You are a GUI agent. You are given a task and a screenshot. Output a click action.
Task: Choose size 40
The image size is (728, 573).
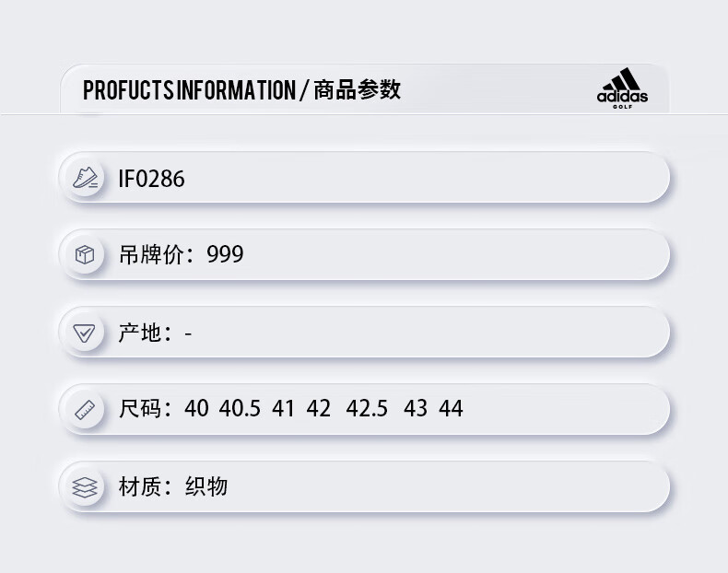[196, 409]
